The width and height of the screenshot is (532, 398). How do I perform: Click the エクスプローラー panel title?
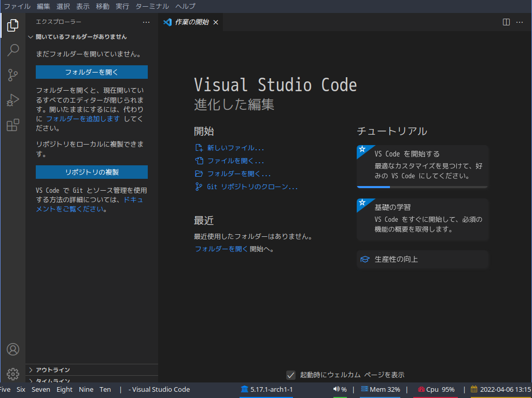[59, 22]
